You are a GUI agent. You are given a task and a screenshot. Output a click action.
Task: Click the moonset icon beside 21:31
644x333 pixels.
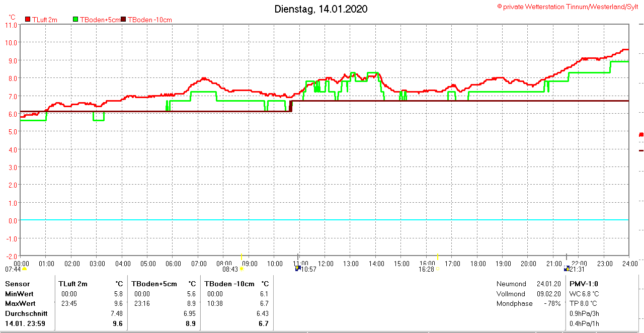[x=567, y=269]
